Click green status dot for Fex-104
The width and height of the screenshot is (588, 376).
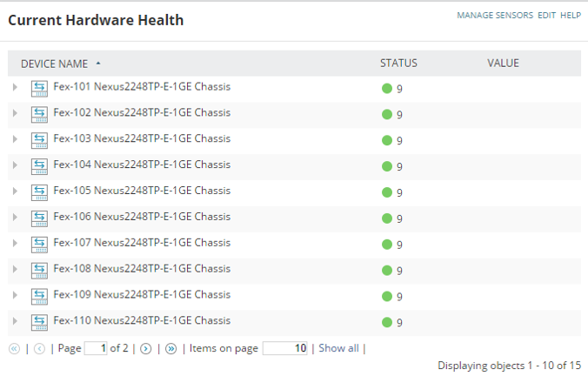(387, 166)
